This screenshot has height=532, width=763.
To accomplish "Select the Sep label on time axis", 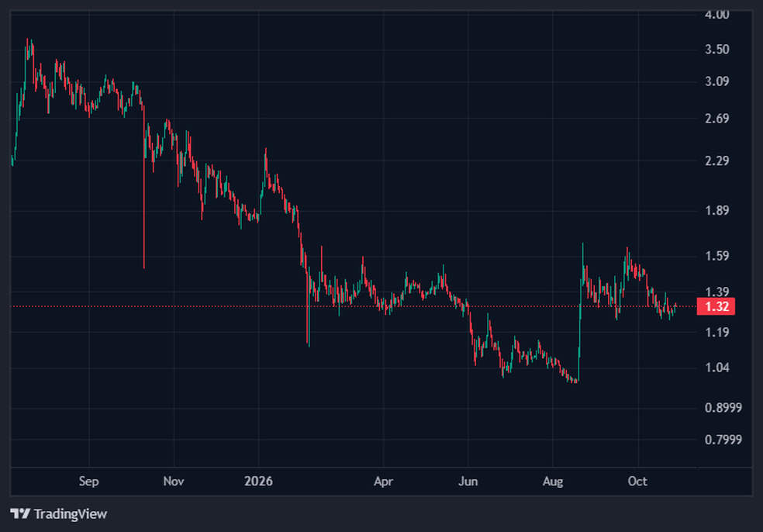I will pos(88,482).
